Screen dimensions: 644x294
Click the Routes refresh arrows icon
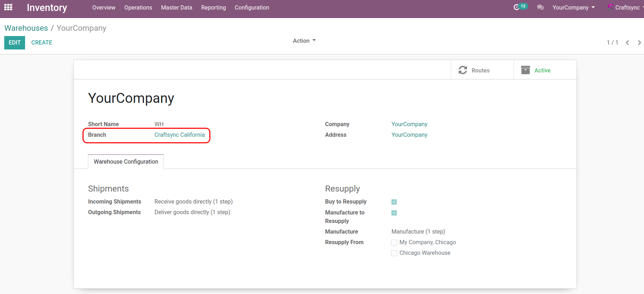[x=463, y=70]
